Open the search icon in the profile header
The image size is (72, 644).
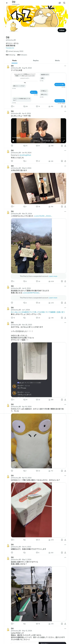point(64,3)
